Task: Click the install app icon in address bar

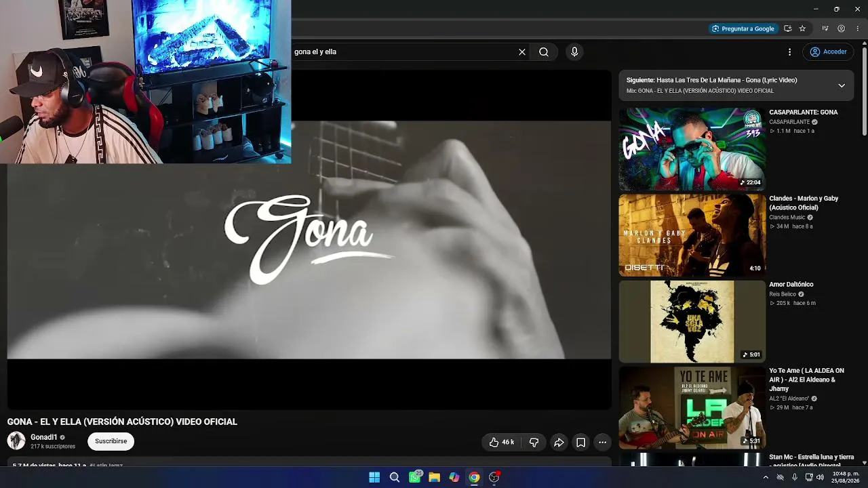Action: click(x=787, y=28)
